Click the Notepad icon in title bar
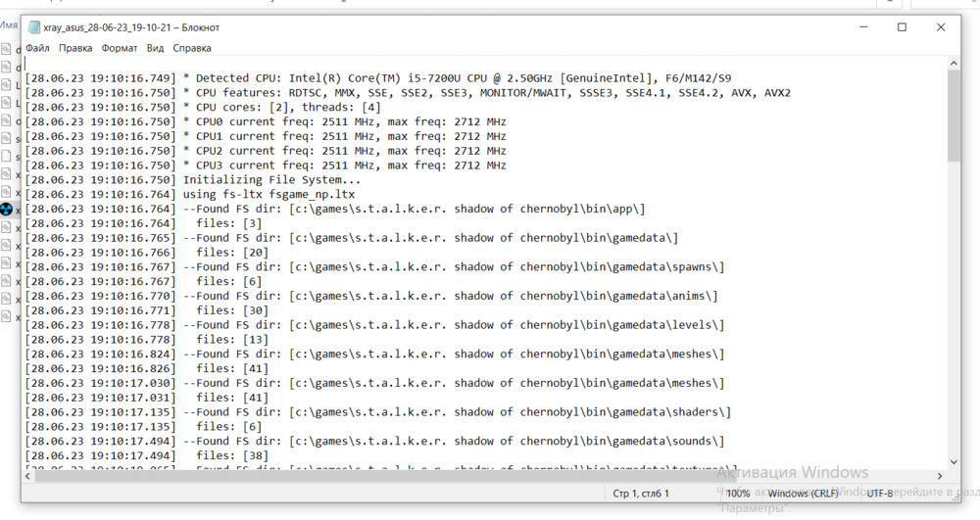The width and height of the screenshot is (980, 520). 33,27
